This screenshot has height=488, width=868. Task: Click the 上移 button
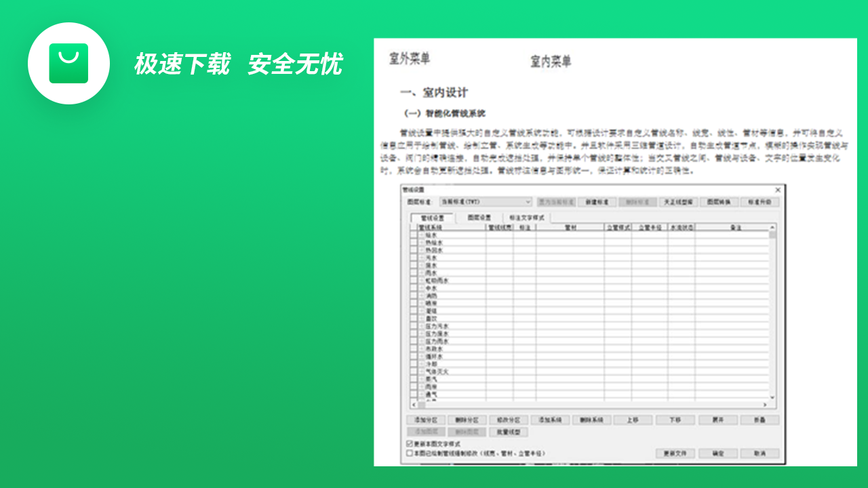click(633, 420)
